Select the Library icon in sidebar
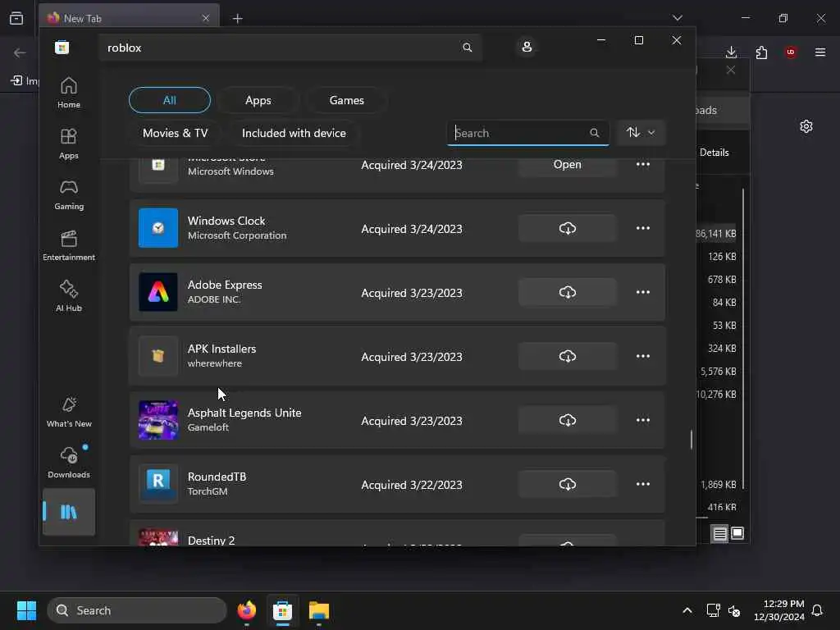 coord(69,512)
